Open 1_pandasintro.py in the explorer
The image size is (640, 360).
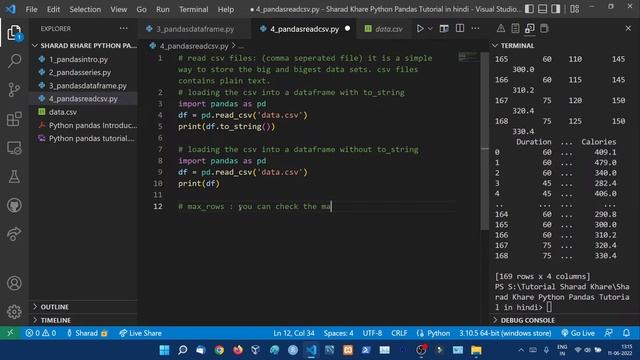78,59
